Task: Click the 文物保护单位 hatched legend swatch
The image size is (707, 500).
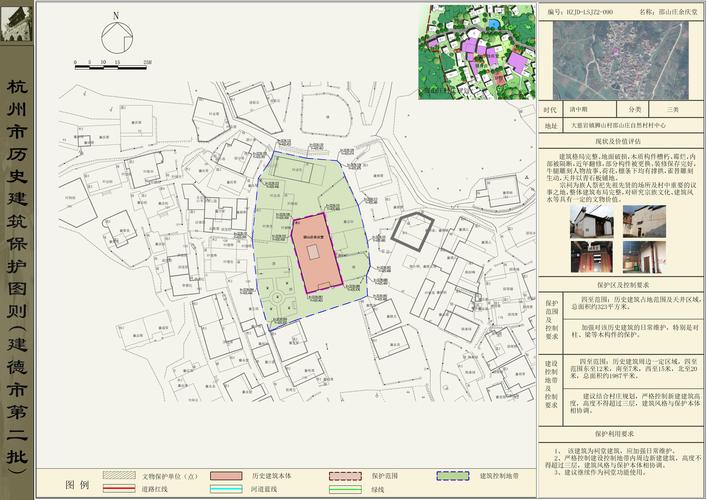Action: click(119, 475)
